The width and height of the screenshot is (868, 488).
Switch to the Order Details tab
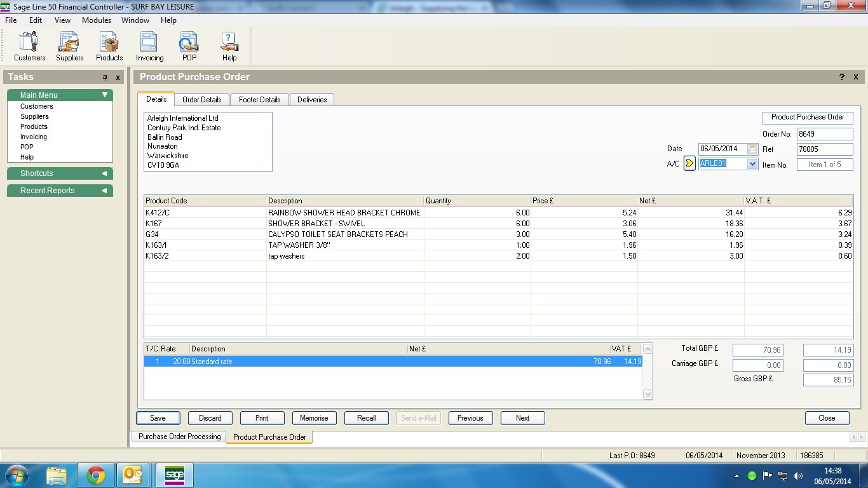click(x=201, y=100)
